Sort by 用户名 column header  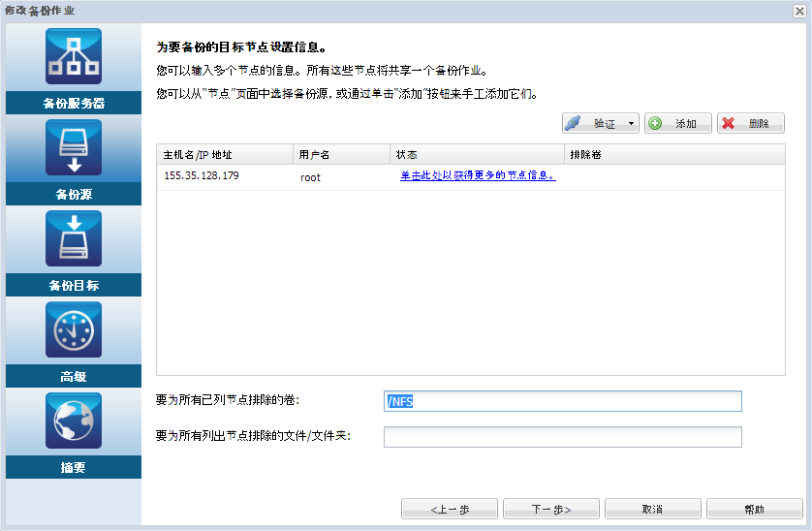(x=341, y=154)
